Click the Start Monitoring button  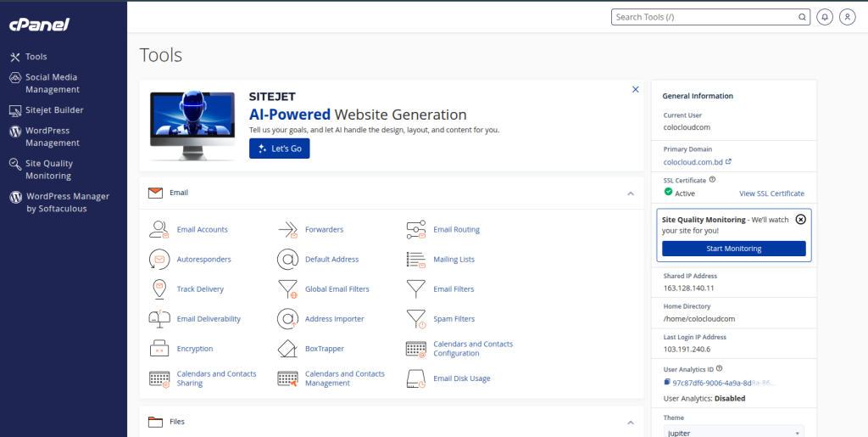734,249
